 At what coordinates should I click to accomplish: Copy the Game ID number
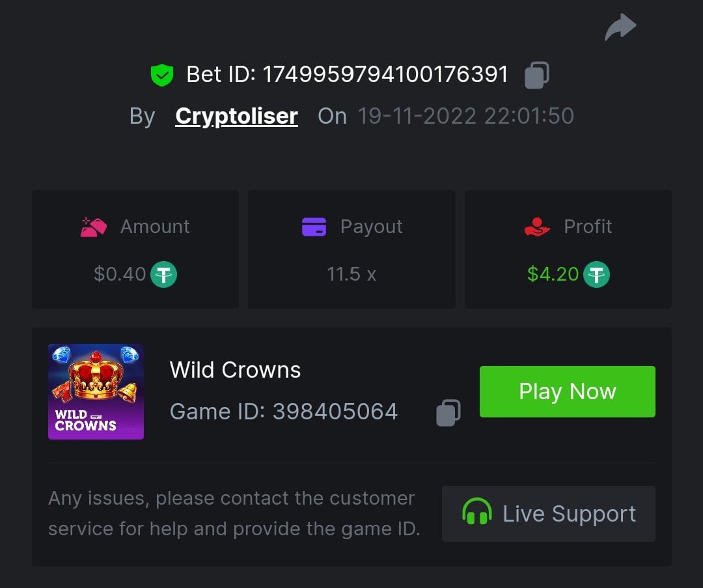[448, 412]
